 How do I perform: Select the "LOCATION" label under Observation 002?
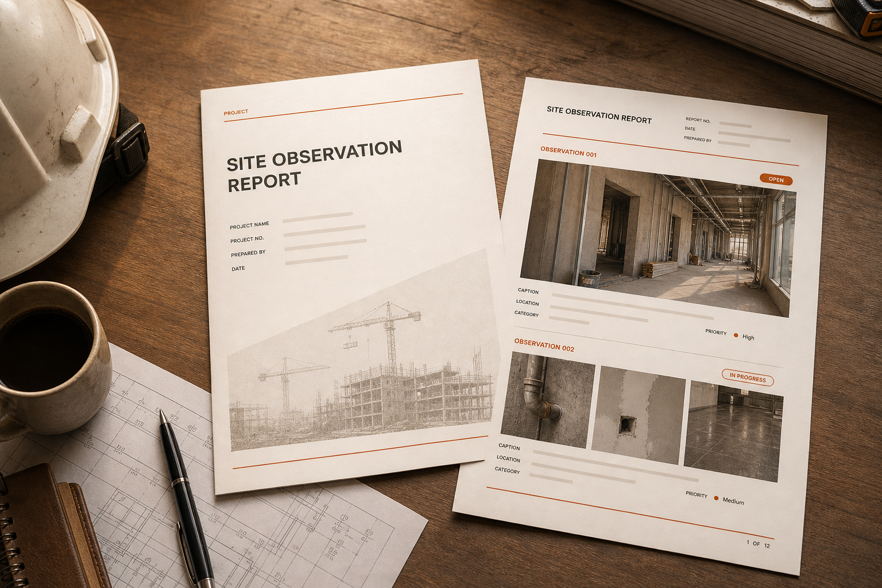tap(508, 459)
